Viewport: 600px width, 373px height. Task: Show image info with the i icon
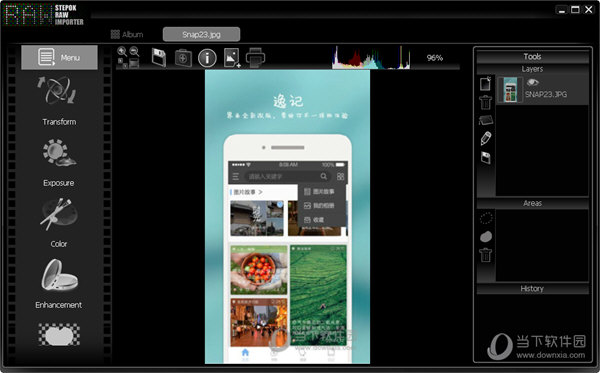coord(207,58)
